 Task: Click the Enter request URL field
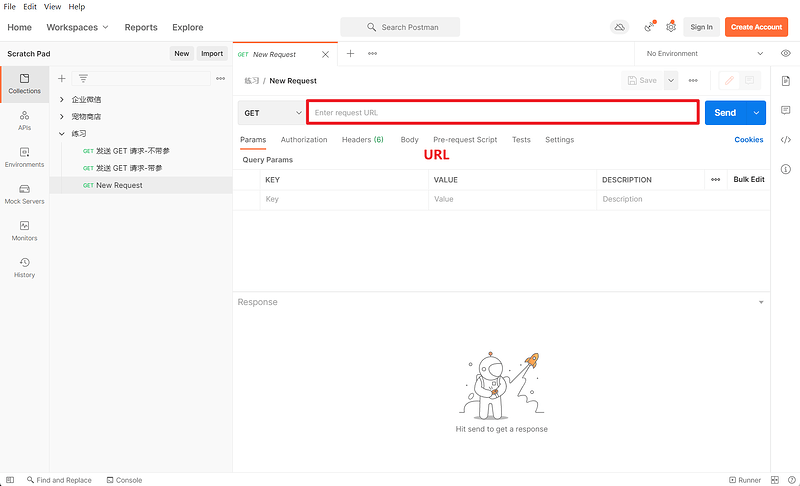click(503, 113)
